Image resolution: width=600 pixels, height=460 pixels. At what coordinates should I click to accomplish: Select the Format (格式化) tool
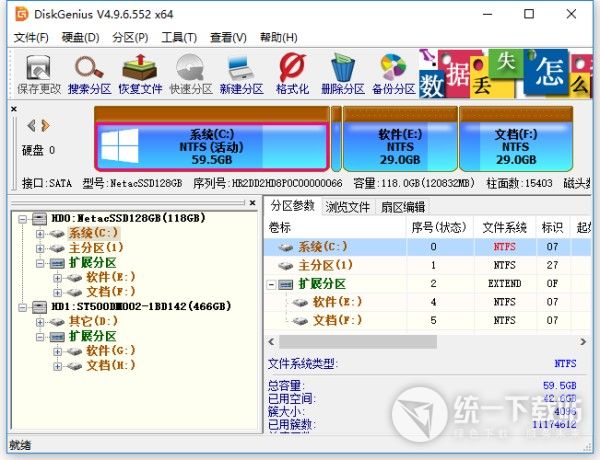point(292,75)
